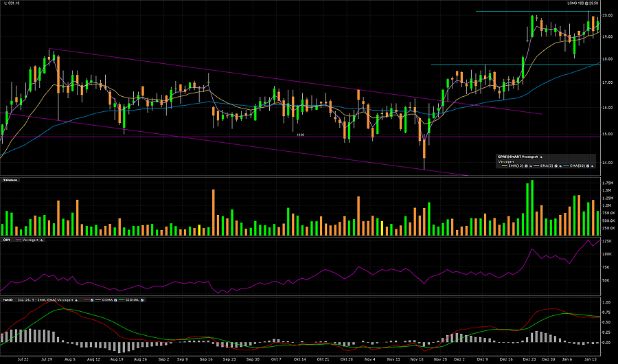Viewport: 618px width, 364px height.
Task: Click the LONG 100 position label
Action: click(x=584, y=3)
